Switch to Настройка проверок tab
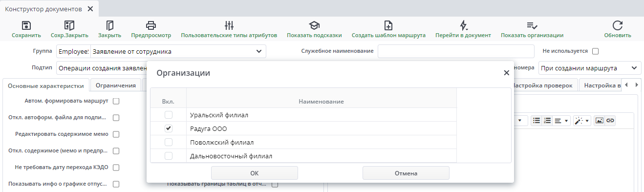 (543, 85)
